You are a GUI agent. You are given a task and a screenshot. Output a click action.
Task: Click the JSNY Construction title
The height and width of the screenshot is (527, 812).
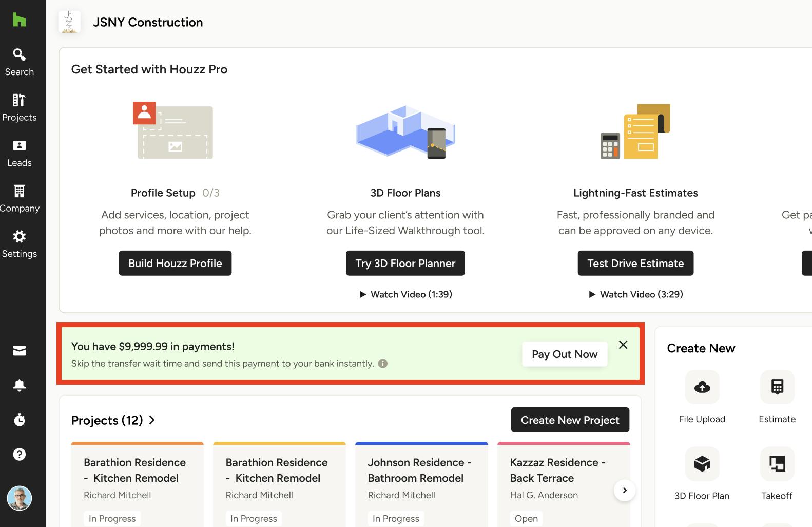(148, 22)
